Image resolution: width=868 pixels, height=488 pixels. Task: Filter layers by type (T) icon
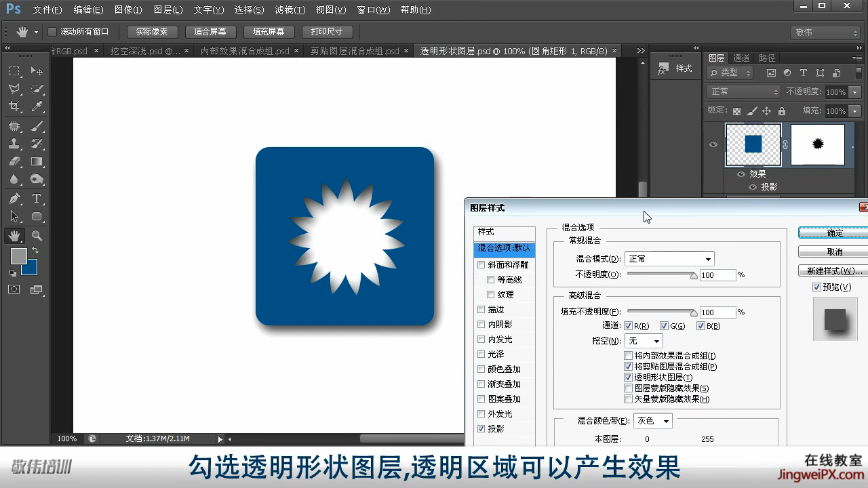804,73
